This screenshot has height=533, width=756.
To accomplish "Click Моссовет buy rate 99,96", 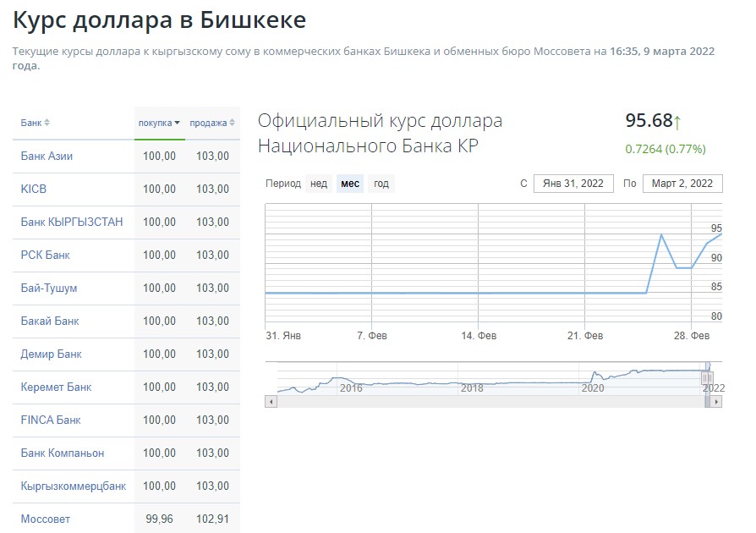I will [159, 519].
